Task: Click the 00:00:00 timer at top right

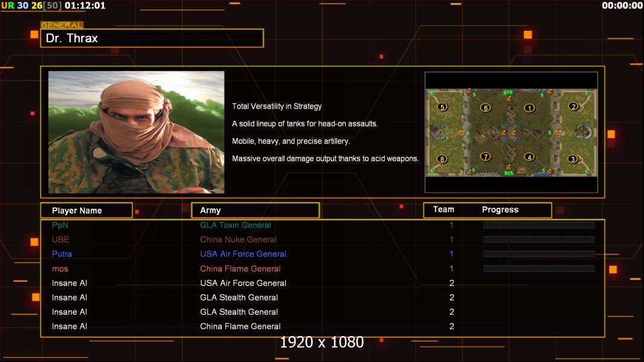Action: 622,6
